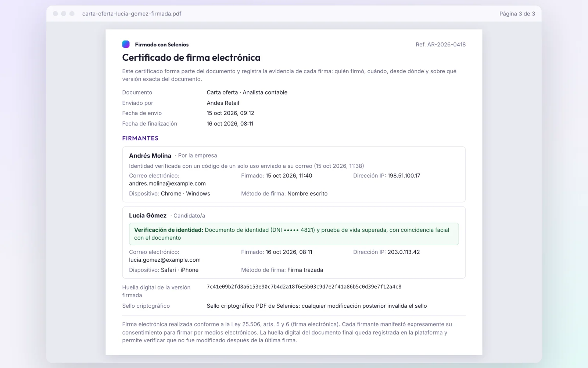Image resolution: width=588 pixels, height=368 pixels.
Task: Click the 'Sello criptográfico' label
Action: pyautogui.click(x=146, y=306)
